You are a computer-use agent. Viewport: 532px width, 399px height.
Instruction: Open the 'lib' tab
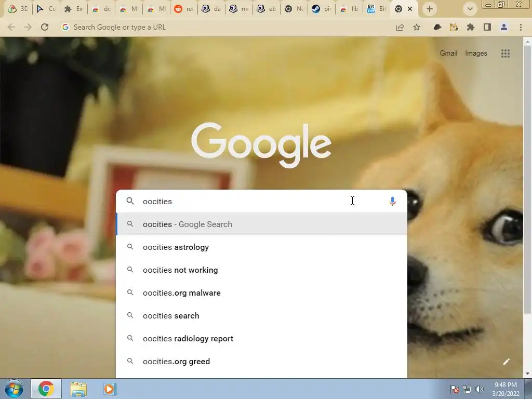349,9
